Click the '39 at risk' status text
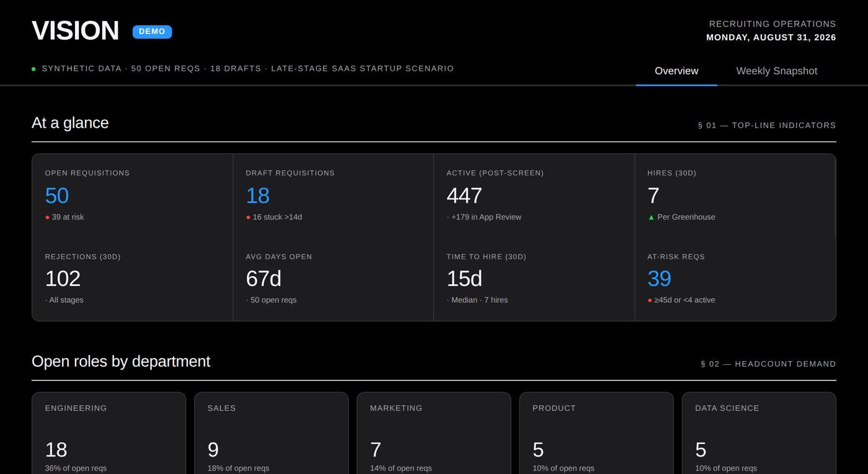 [68, 217]
